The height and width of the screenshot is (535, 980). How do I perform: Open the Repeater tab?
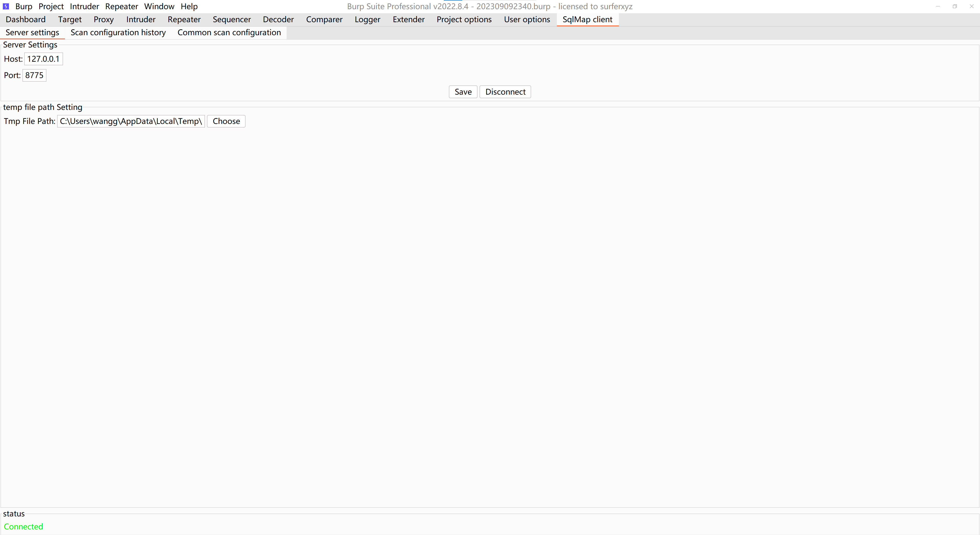click(x=184, y=19)
